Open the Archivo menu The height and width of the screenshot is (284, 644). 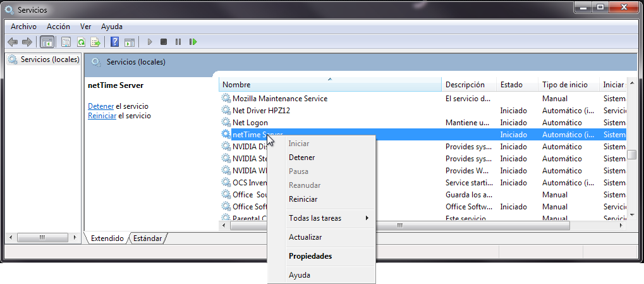point(23,27)
